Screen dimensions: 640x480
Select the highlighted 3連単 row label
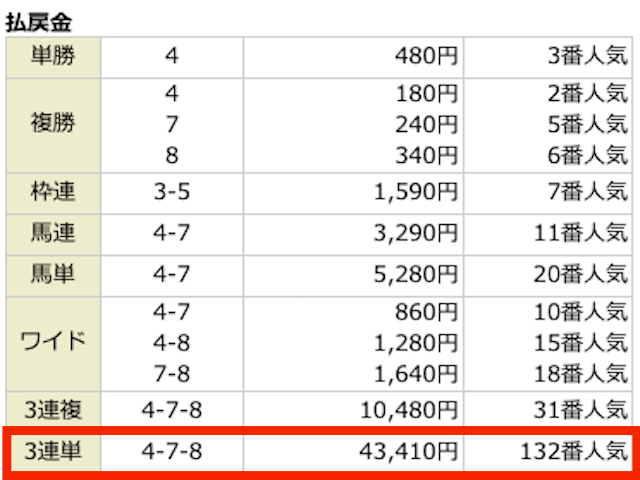click(53, 452)
